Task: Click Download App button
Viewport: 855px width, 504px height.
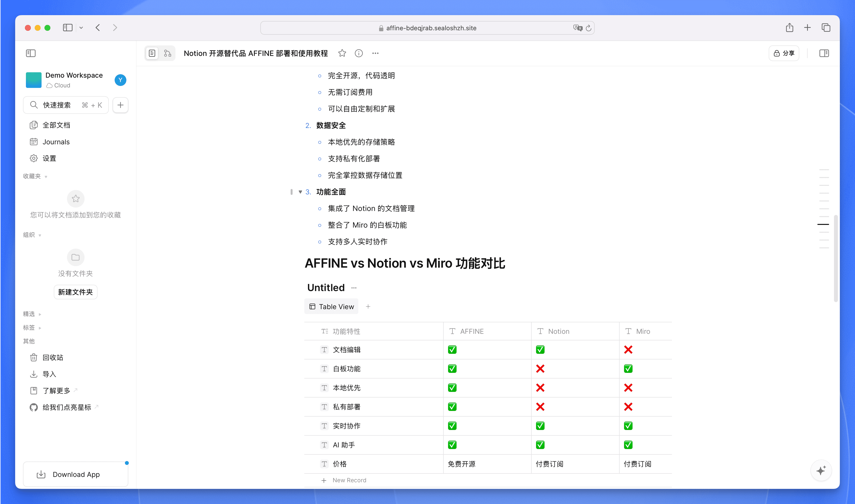Action: (76, 474)
